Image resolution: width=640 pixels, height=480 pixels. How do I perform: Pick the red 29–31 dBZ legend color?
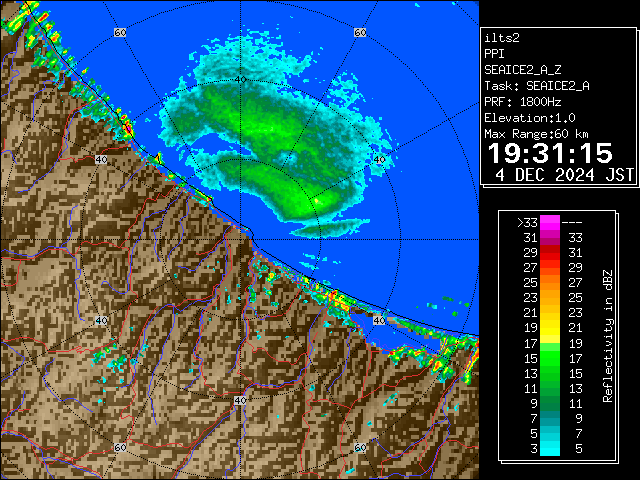pyautogui.click(x=550, y=253)
